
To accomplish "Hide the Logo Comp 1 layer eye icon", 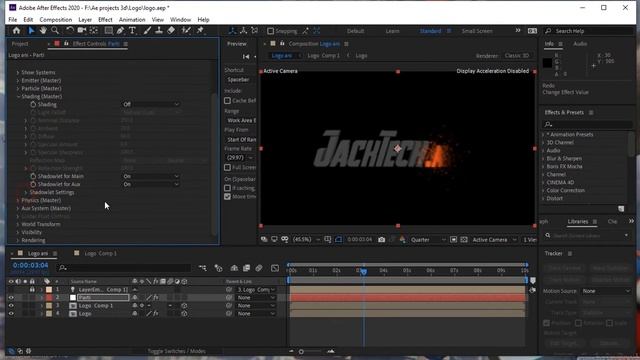I will pyautogui.click(x=11, y=306).
